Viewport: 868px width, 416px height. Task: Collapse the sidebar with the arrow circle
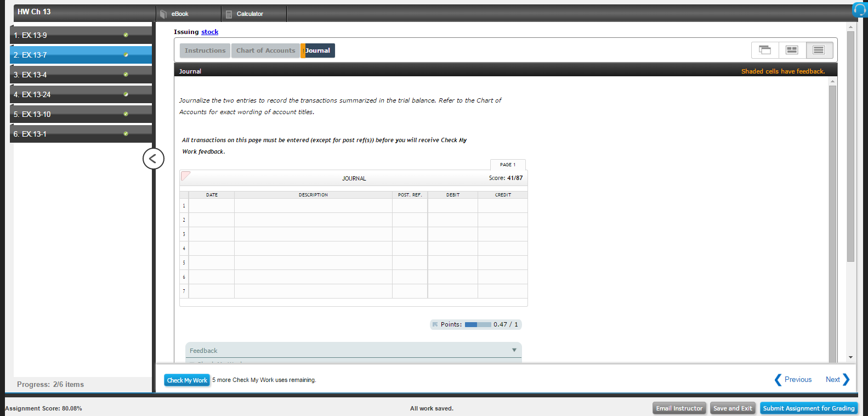coord(154,159)
